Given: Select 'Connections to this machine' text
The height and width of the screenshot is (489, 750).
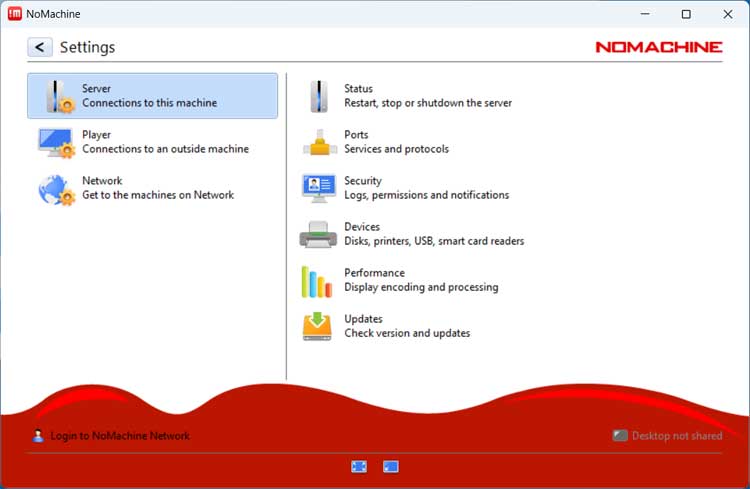Looking at the screenshot, I should 150,103.
